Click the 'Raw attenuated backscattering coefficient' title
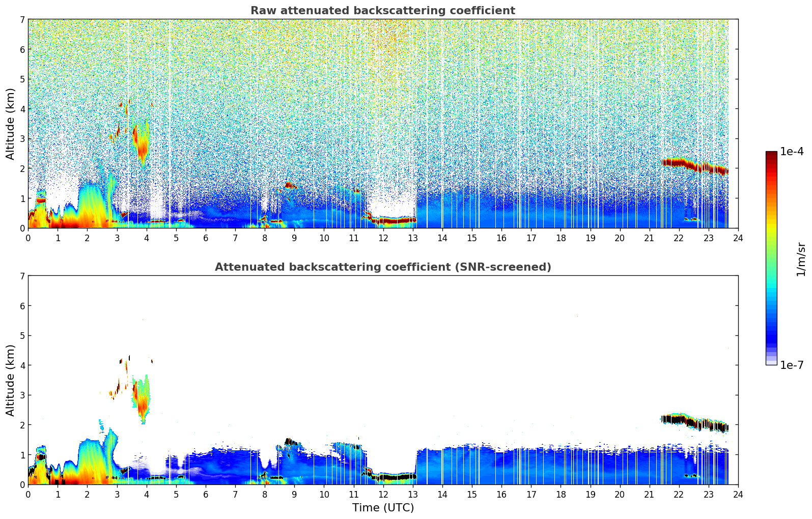Screen dimensions: 812x519 point(383,11)
